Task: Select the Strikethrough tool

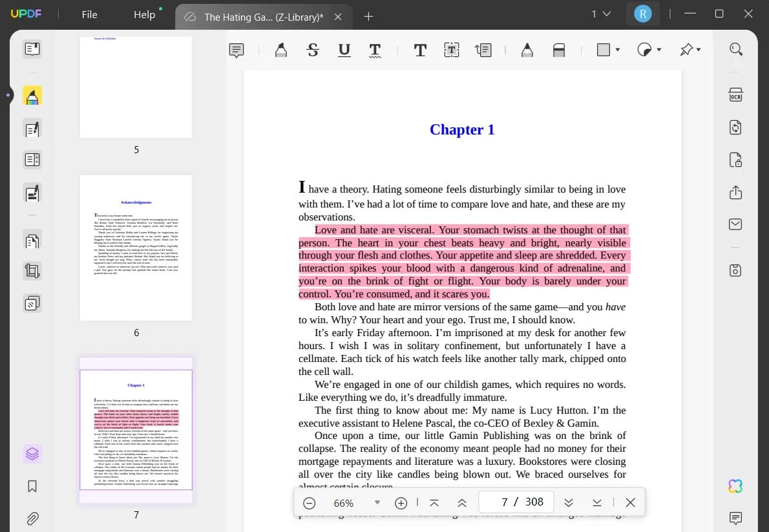Action: (313, 50)
